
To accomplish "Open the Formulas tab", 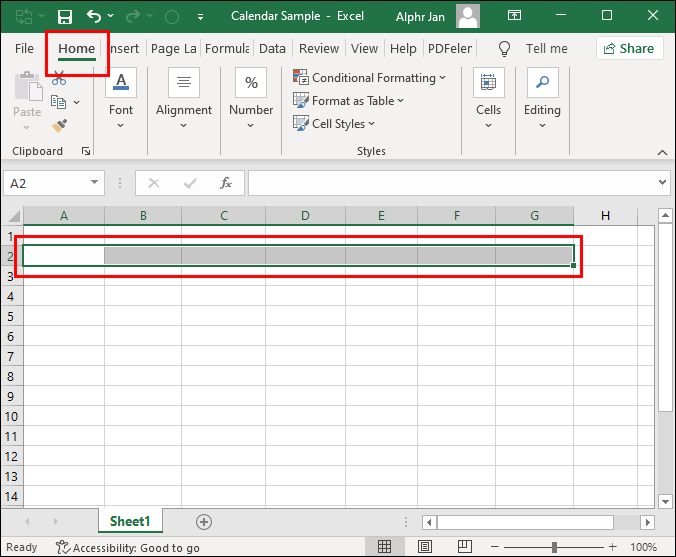I will coord(227,49).
